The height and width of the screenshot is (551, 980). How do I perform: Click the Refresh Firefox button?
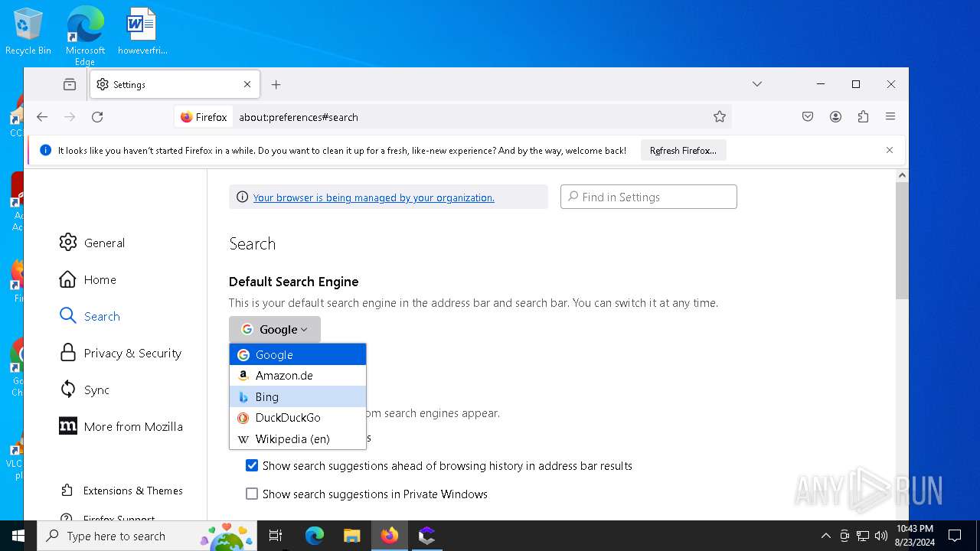[x=683, y=151]
